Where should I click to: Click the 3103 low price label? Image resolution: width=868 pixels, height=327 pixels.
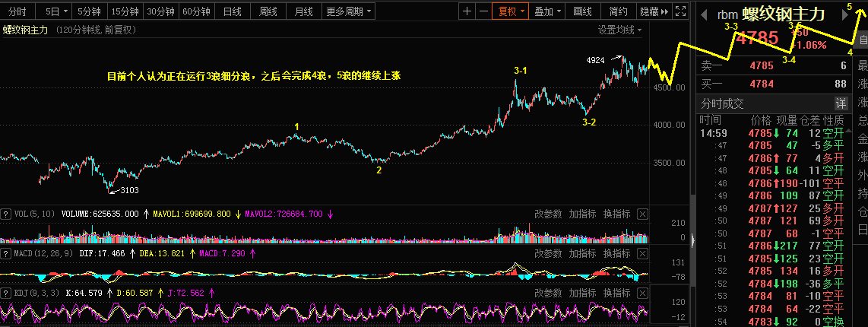[x=129, y=190]
